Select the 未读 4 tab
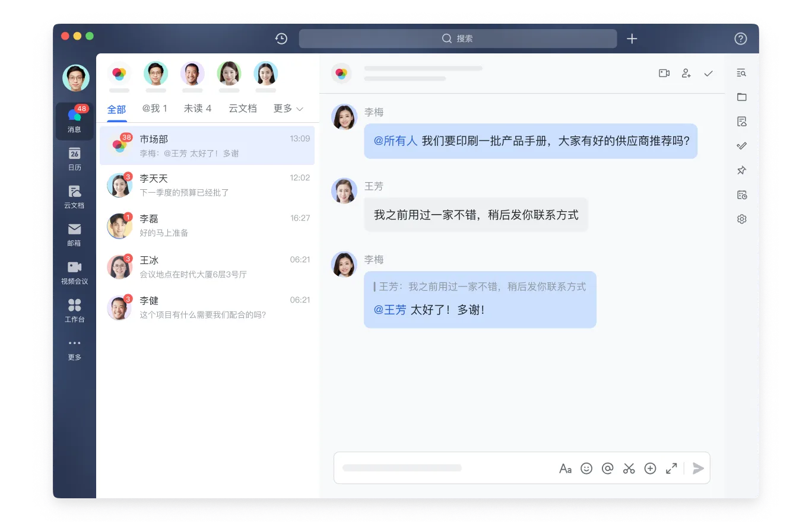This screenshot has width=812, height=522. (198, 109)
